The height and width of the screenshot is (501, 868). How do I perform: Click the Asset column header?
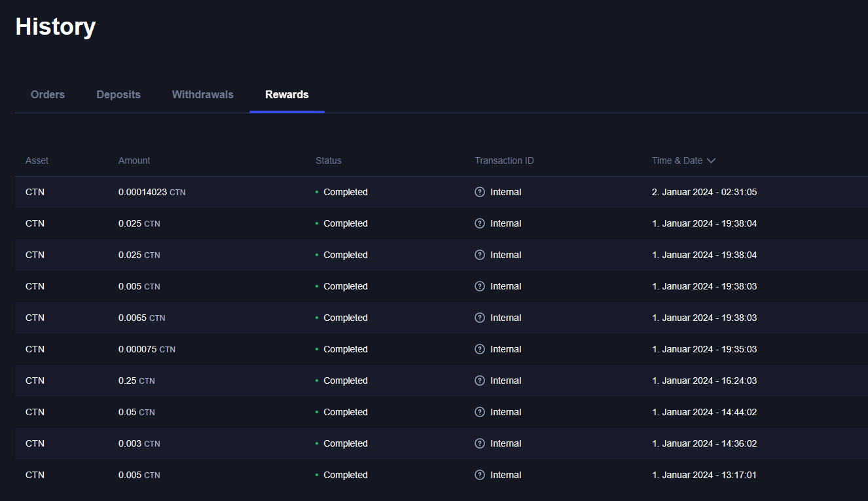(37, 160)
